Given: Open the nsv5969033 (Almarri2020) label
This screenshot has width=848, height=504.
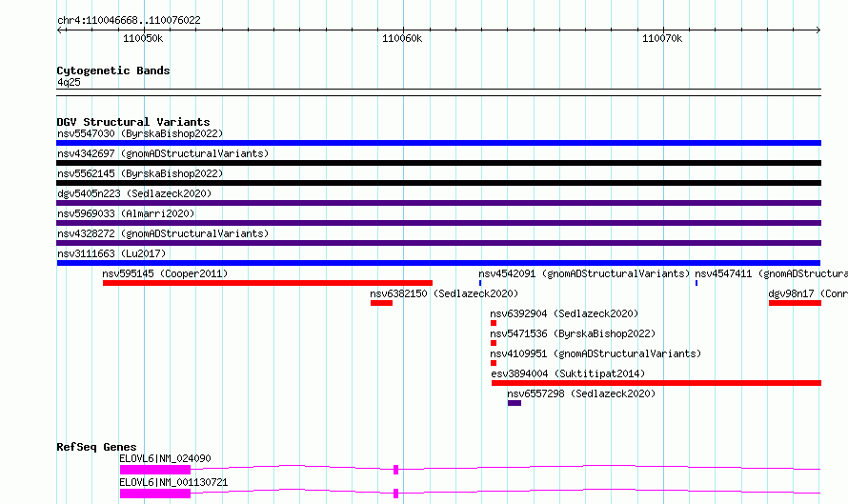Looking at the screenshot, I should pyautogui.click(x=126, y=213).
